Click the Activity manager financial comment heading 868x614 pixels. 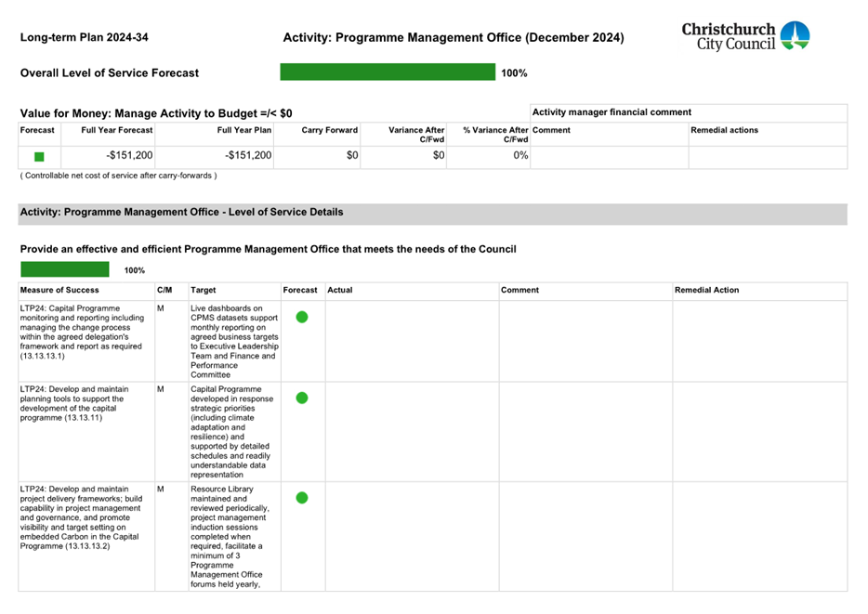click(612, 112)
